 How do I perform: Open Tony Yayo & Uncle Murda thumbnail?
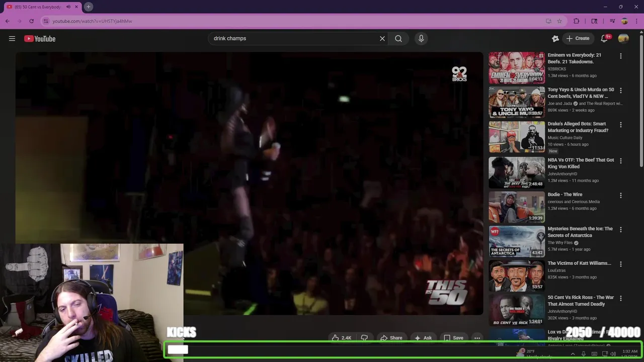(x=517, y=102)
